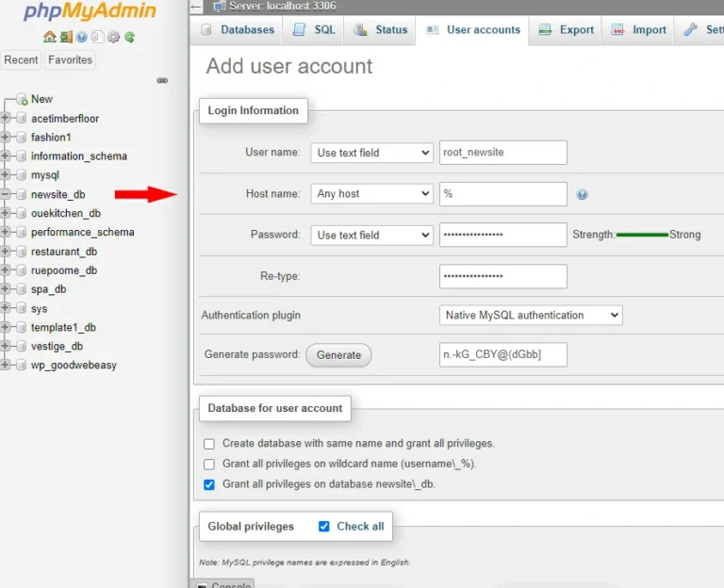Image resolution: width=724 pixels, height=588 pixels.
Task: Open the Favorites tables list
Action: (70, 60)
